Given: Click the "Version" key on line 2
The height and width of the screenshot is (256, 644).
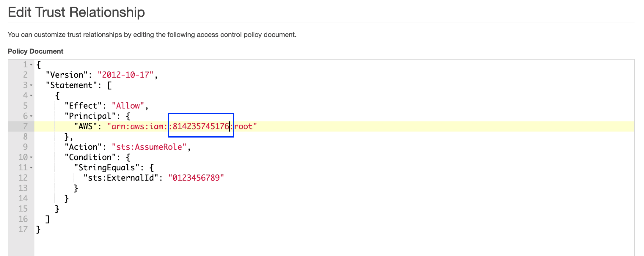Looking at the screenshot, I should tap(67, 75).
